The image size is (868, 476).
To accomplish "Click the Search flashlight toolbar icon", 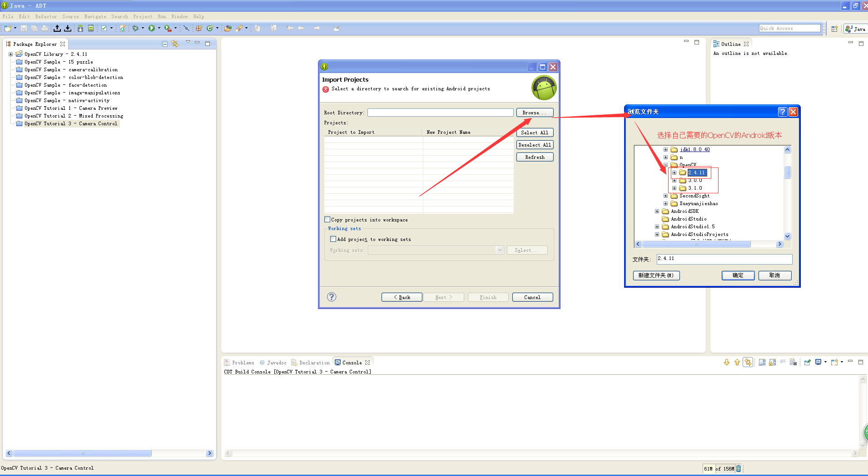I will [x=239, y=28].
